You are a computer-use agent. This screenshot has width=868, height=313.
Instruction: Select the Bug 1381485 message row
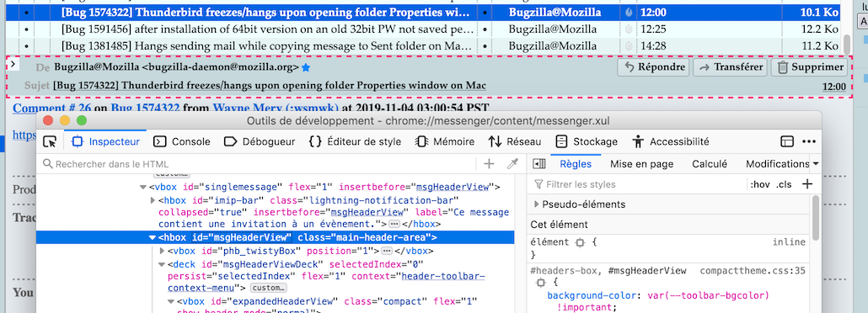tap(423, 46)
